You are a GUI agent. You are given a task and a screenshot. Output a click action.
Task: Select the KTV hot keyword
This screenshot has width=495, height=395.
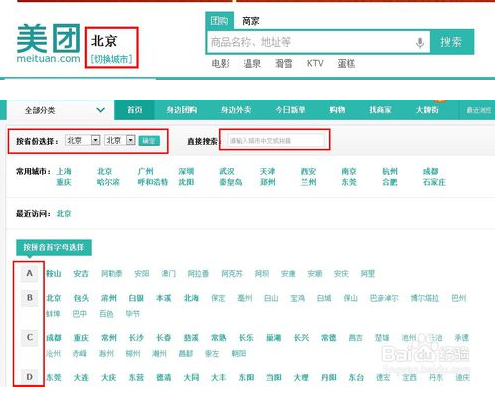pos(315,63)
